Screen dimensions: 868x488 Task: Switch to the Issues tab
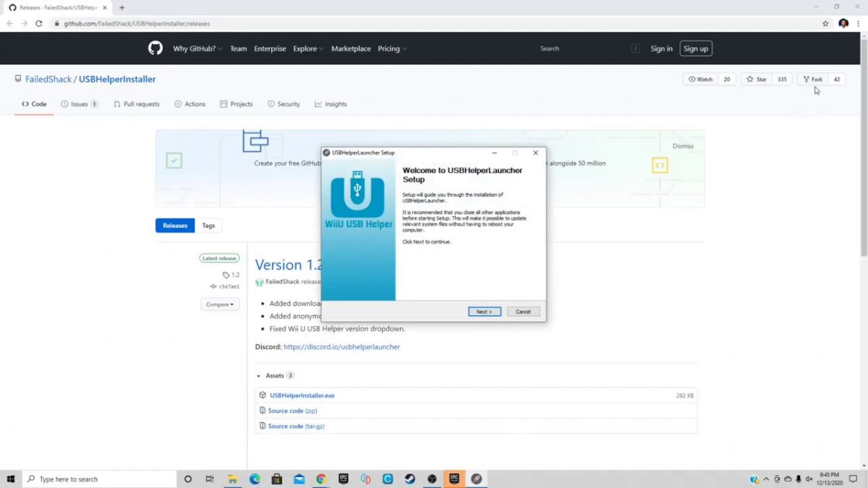click(80, 104)
